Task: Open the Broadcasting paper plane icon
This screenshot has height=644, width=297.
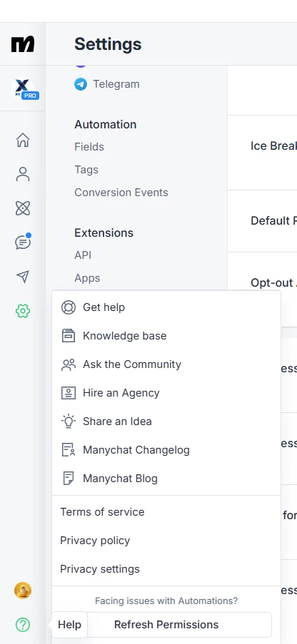Action: click(x=23, y=277)
